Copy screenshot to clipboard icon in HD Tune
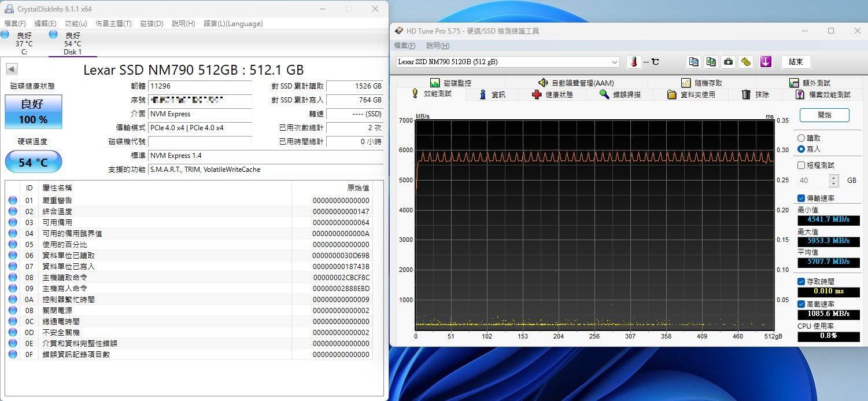The width and height of the screenshot is (868, 401). click(x=711, y=62)
